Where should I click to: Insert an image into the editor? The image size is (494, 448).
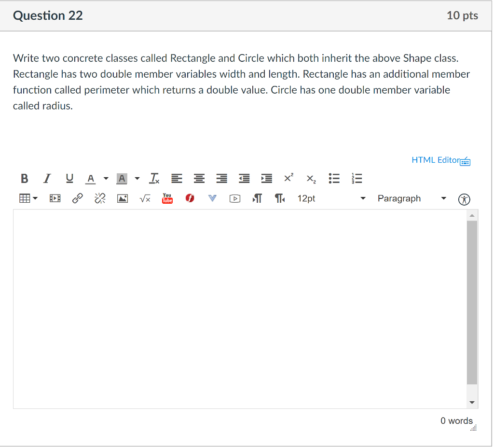(x=122, y=198)
